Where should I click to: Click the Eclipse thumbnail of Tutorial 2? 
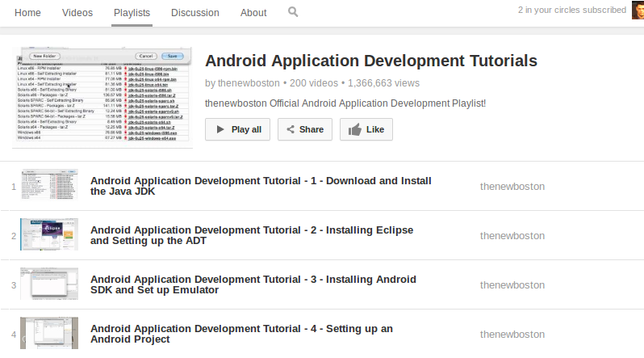pos(49,234)
